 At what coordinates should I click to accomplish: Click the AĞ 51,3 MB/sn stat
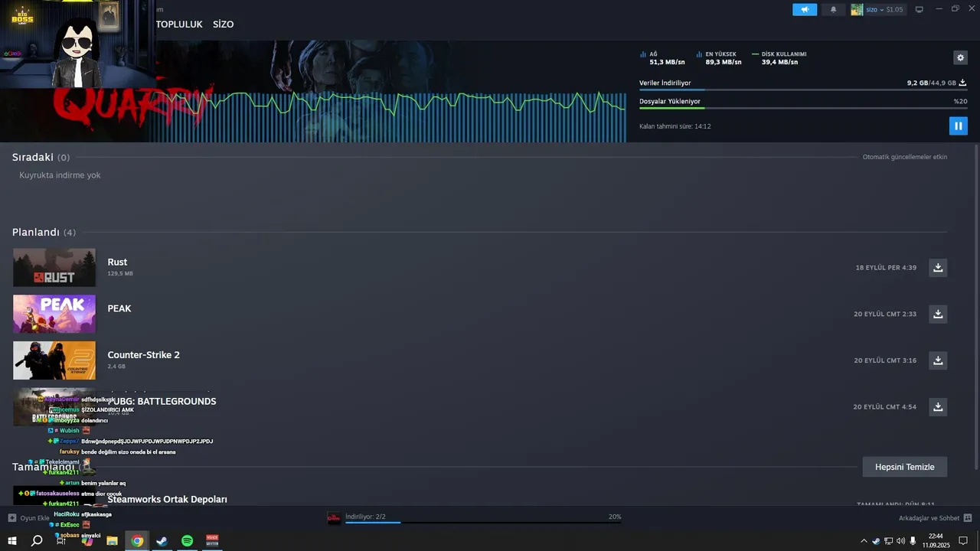pos(662,58)
